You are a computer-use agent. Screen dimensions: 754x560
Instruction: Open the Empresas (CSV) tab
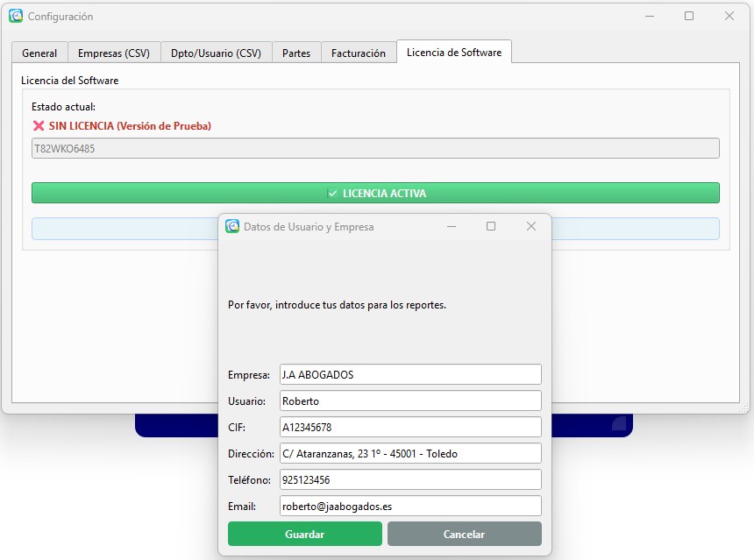[x=113, y=53]
